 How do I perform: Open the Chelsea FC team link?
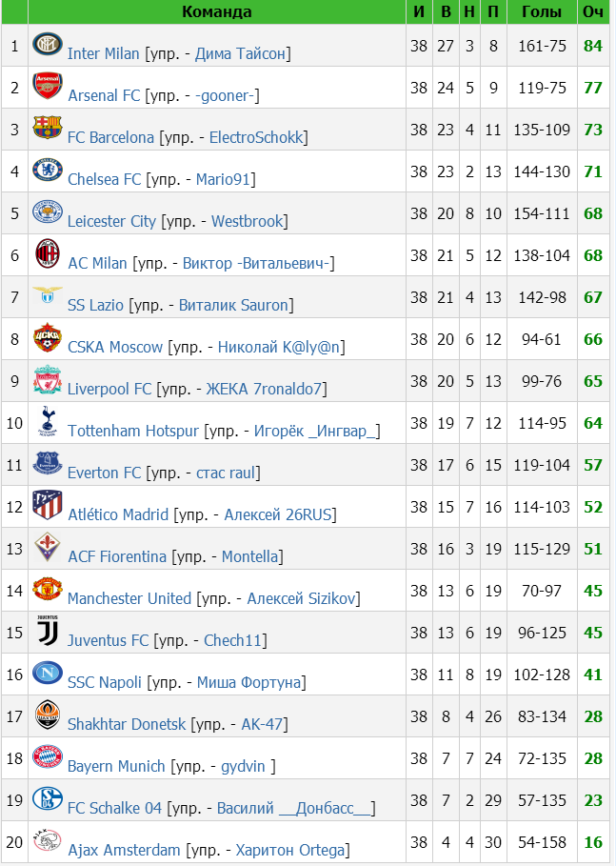click(105, 179)
